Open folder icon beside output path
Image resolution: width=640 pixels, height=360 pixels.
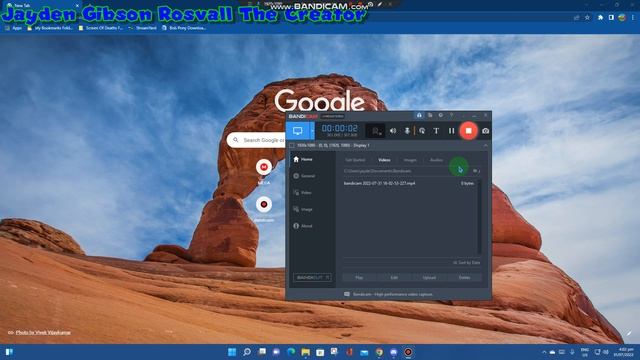click(x=476, y=171)
